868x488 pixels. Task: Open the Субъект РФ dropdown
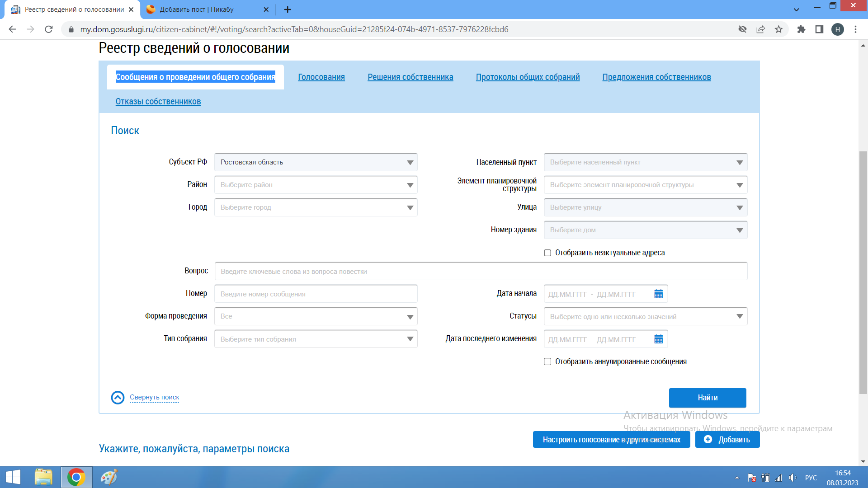(316, 162)
